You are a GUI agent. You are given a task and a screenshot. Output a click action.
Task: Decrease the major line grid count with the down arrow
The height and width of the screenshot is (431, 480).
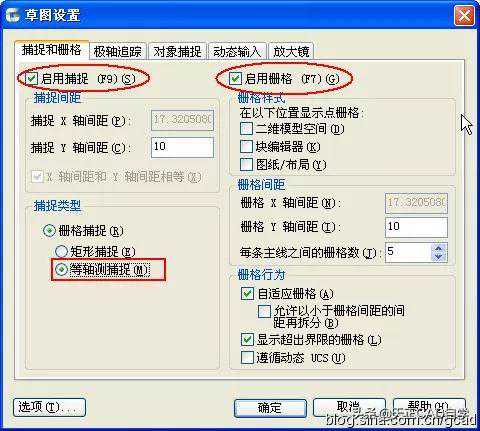coord(439,257)
